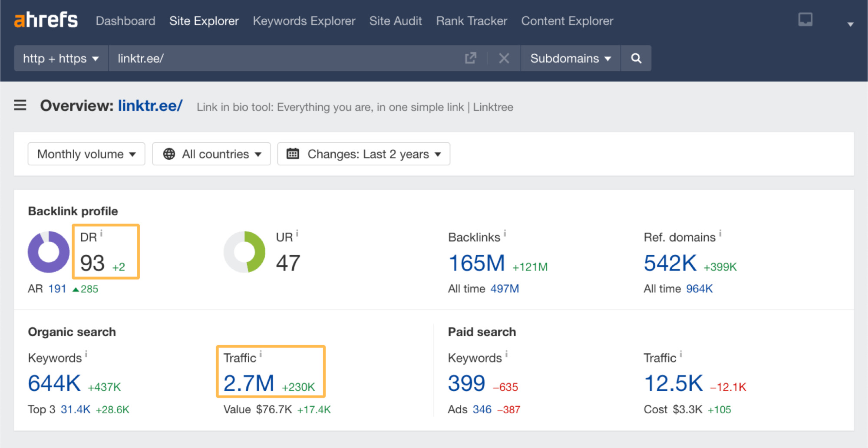Click the search magnifier icon

[x=636, y=58]
